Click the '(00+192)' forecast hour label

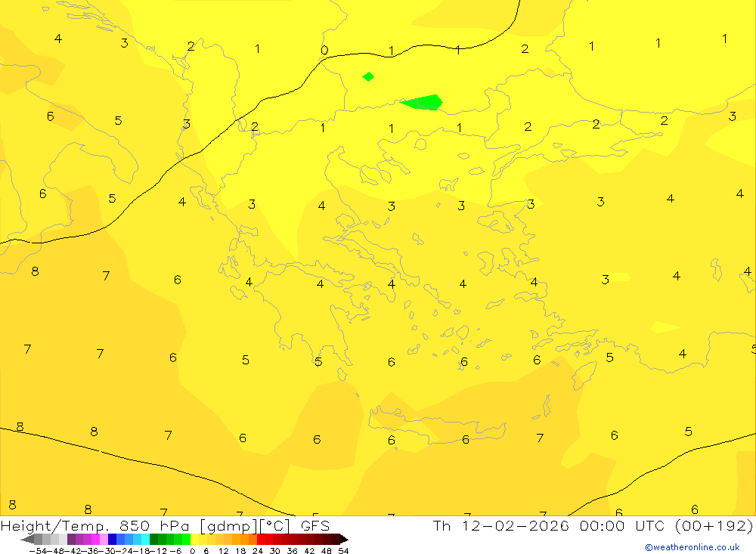point(714,525)
